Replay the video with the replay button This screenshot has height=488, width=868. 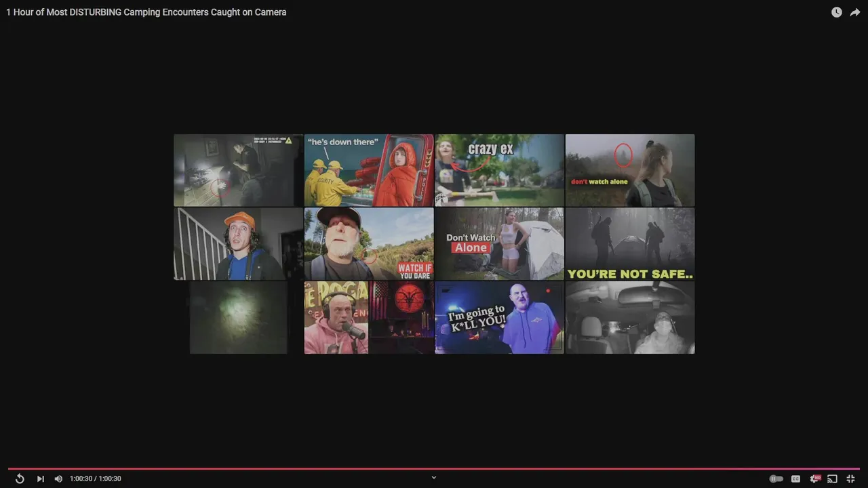click(20, 479)
